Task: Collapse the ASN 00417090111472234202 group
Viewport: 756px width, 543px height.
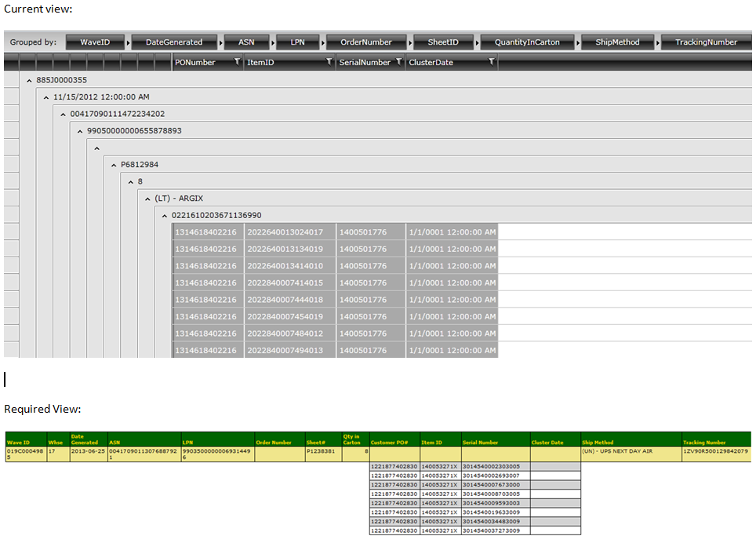Action: [x=64, y=115]
